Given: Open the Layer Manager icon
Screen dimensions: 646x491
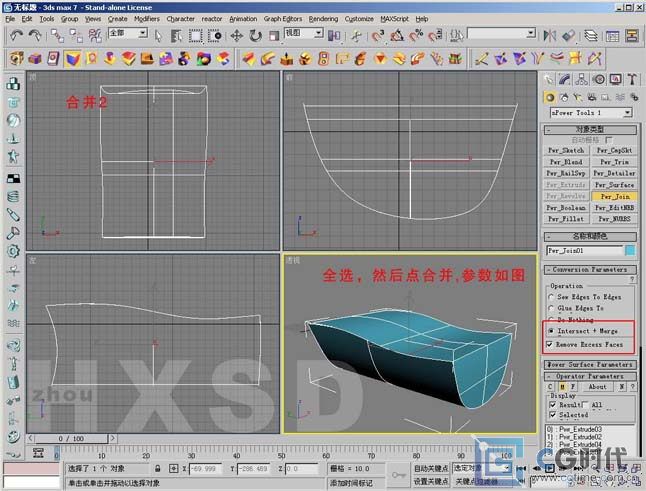Looking at the screenshot, I should click(591, 36).
